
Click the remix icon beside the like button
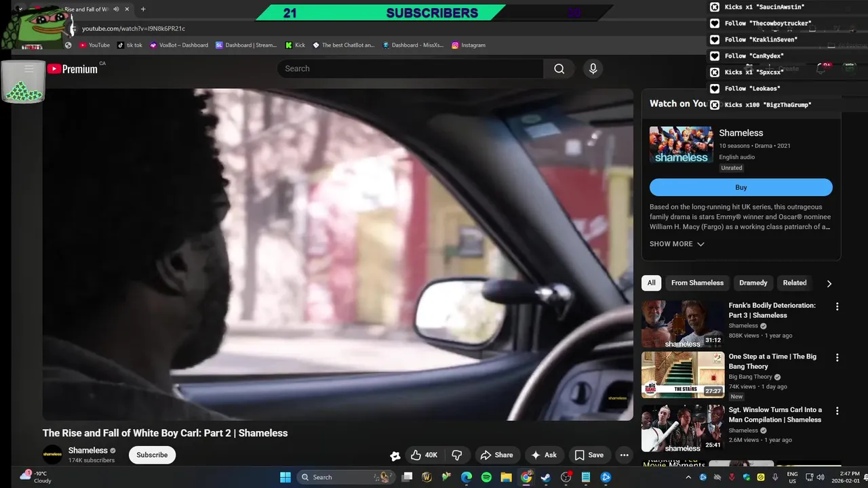395,455
